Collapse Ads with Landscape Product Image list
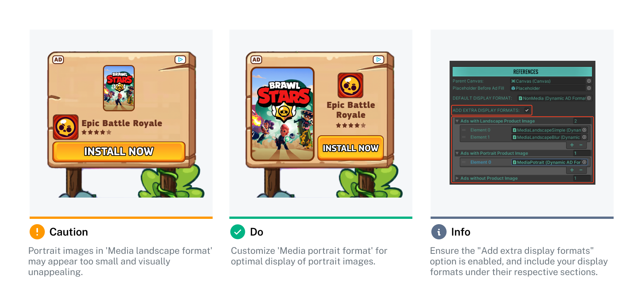Screen dimensions: 644x307 click(457, 121)
